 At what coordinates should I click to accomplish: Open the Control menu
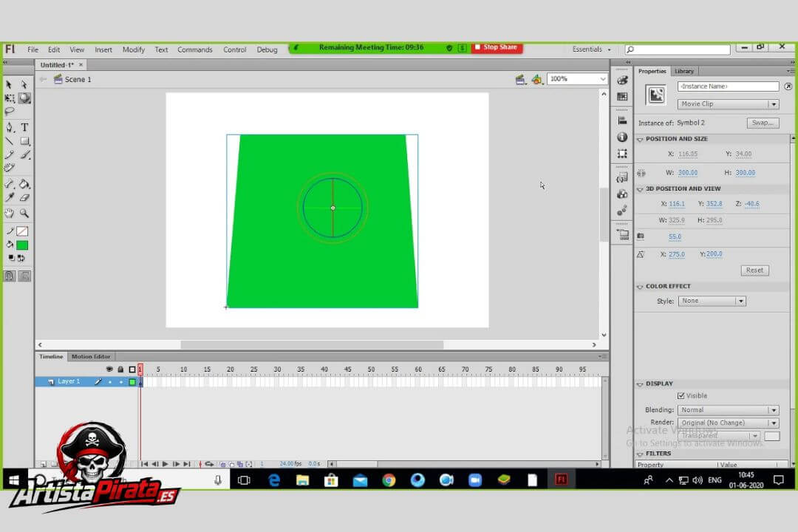point(235,50)
